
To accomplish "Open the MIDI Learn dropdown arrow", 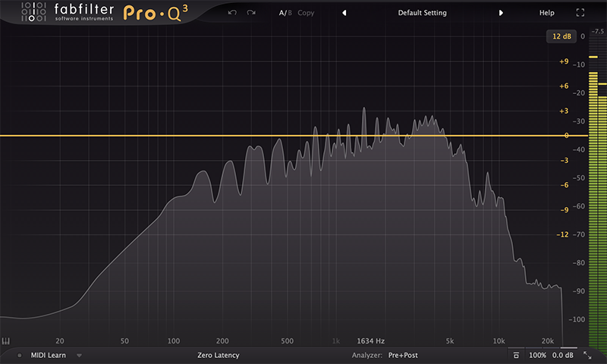I will click(x=78, y=355).
